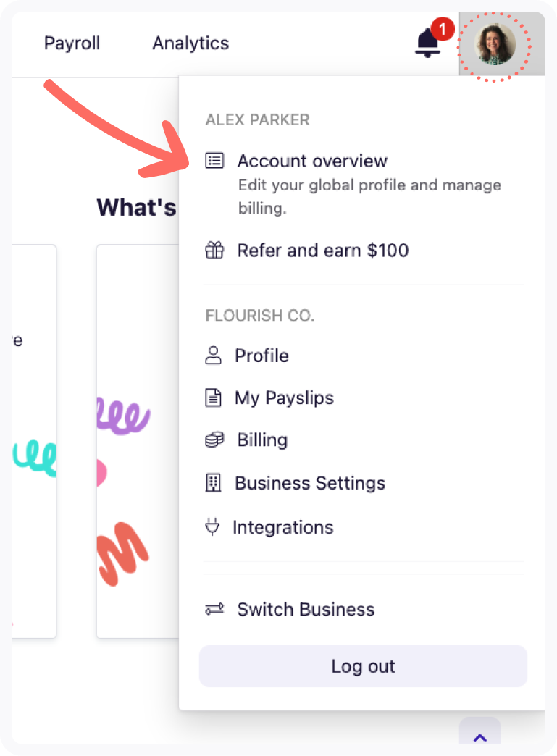Click the person icon beside Profile
Viewport: 557px width, 756px height.
coord(213,355)
